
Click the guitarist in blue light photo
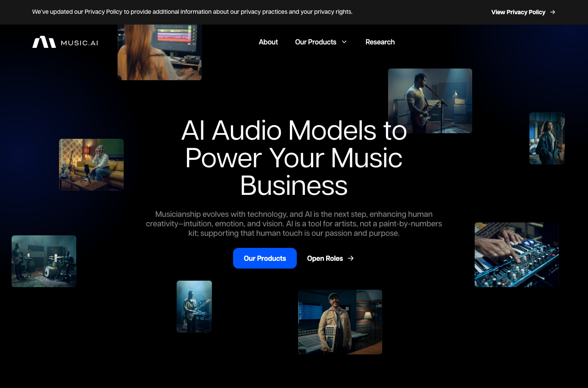[x=194, y=307]
